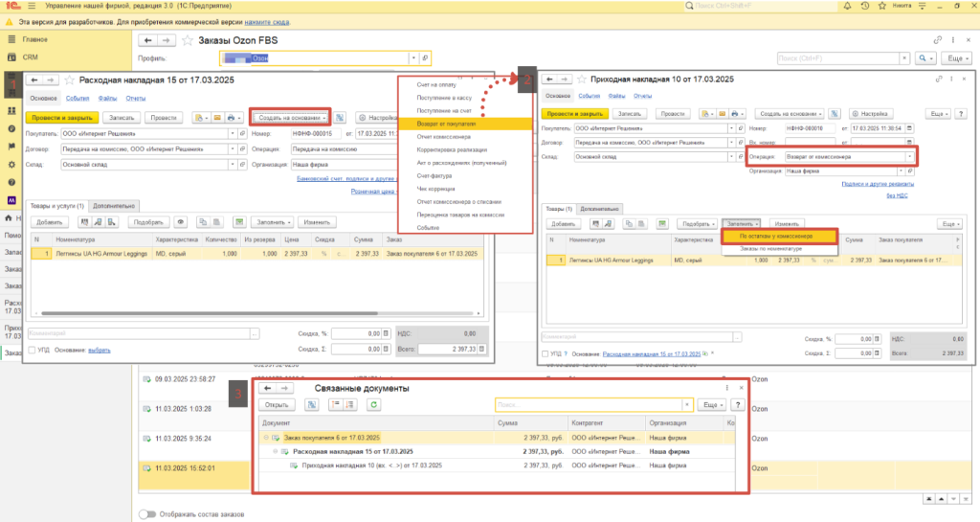Calculator icon next to Всего in Расходная накладная

pyautogui.click(x=482, y=349)
